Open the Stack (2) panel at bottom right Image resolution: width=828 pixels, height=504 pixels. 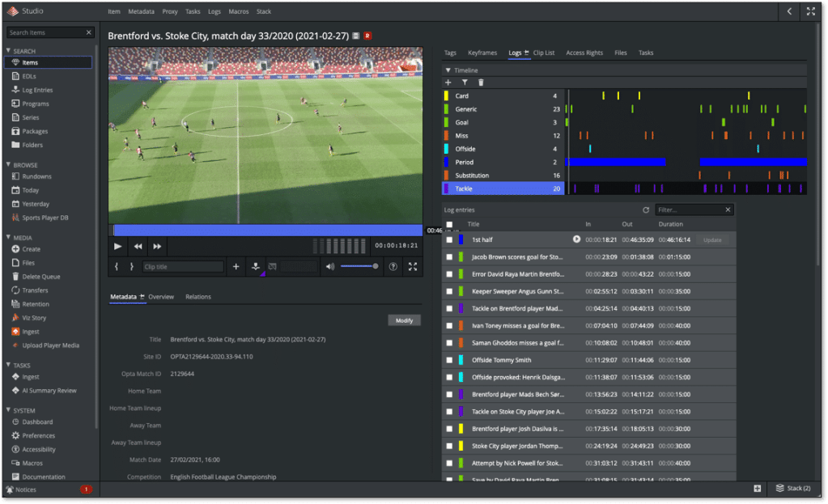(792, 488)
